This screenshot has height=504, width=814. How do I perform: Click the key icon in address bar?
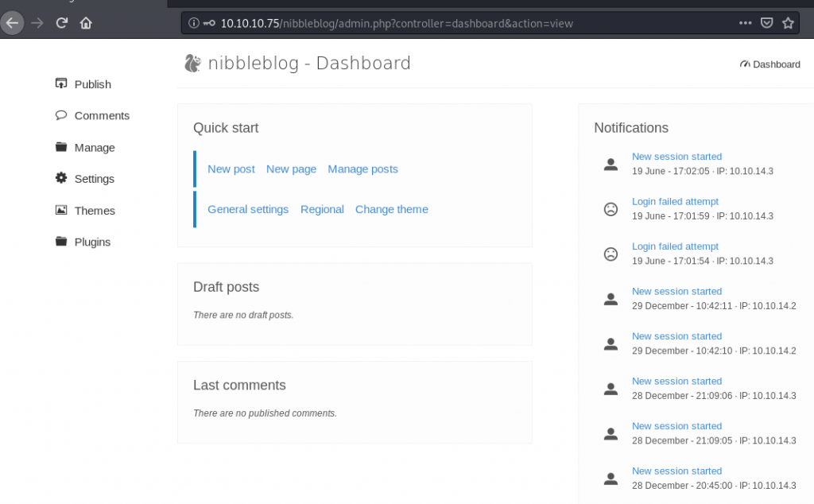(x=209, y=23)
